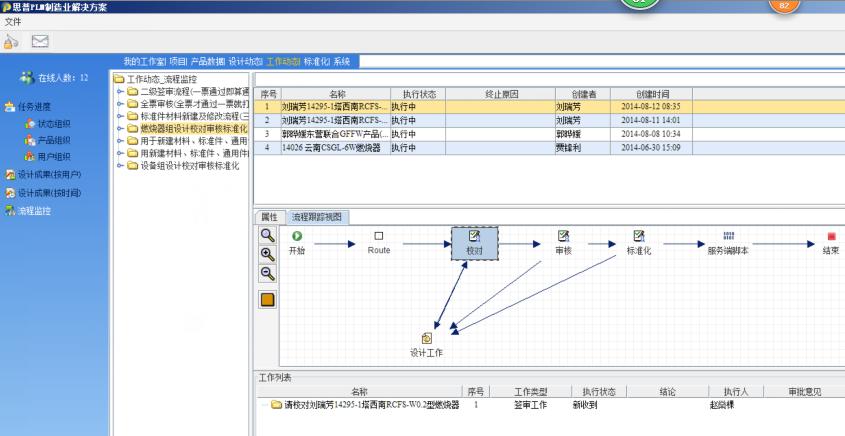Open 状态组织 under task progress
Screen dimensions: 845x436
(x=54, y=124)
